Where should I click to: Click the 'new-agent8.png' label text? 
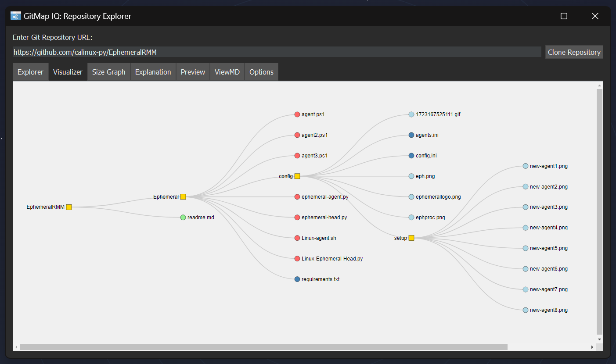549,310
